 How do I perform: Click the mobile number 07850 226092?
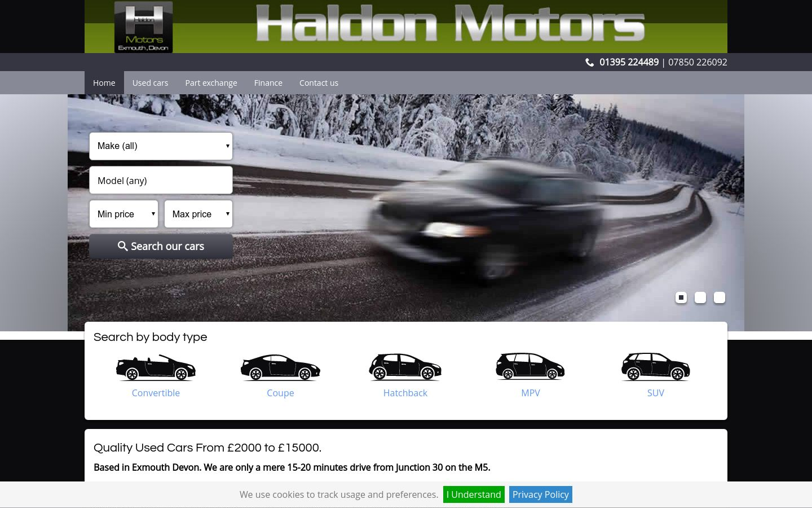click(x=698, y=62)
